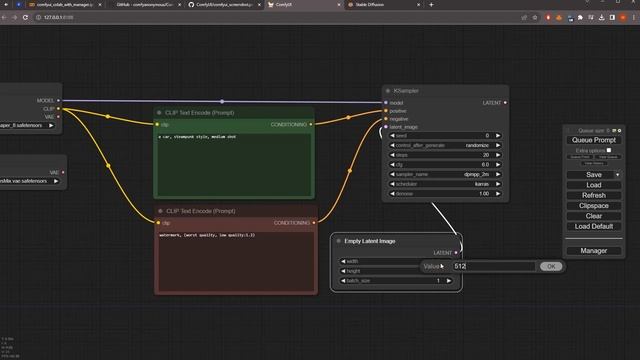The width and height of the screenshot is (640, 360).
Task: Click the View History button
Action: 594,163
